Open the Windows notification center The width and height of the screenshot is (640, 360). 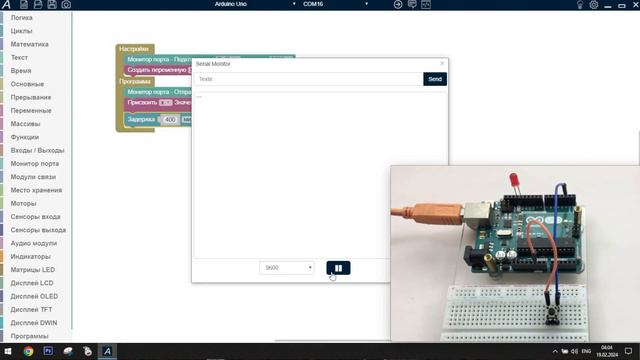click(628, 351)
